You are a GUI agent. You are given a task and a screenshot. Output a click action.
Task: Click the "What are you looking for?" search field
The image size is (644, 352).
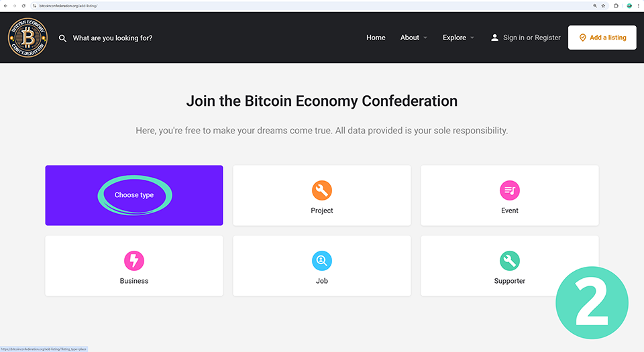[x=113, y=38]
